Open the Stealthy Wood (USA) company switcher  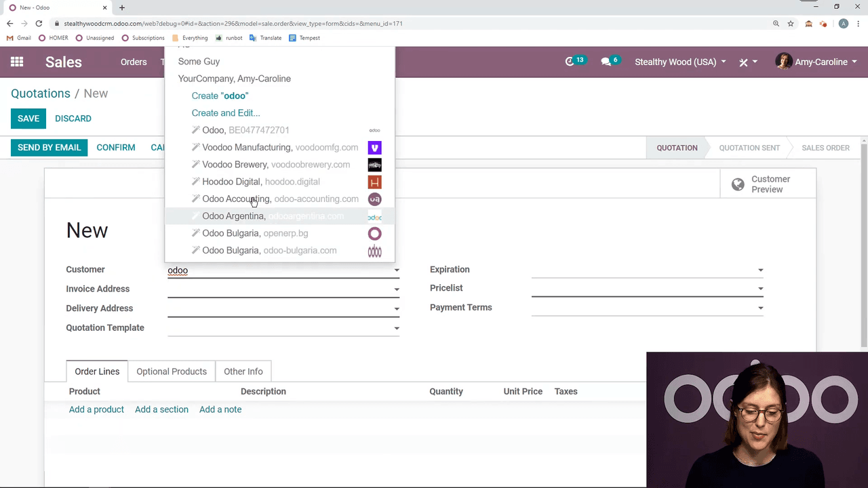pyautogui.click(x=680, y=62)
